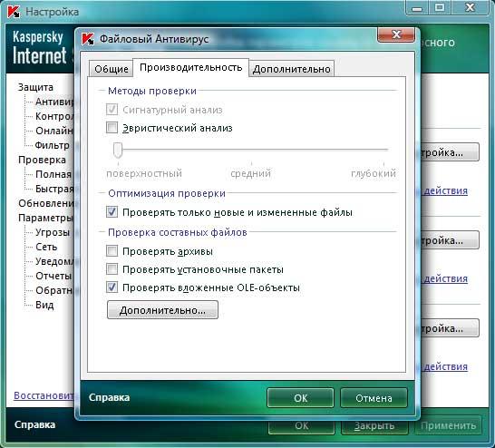This screenshot has width=495, height=448.
Task: Open Справка in the Файловый Антивирус dialog
Action: (109, 397)
